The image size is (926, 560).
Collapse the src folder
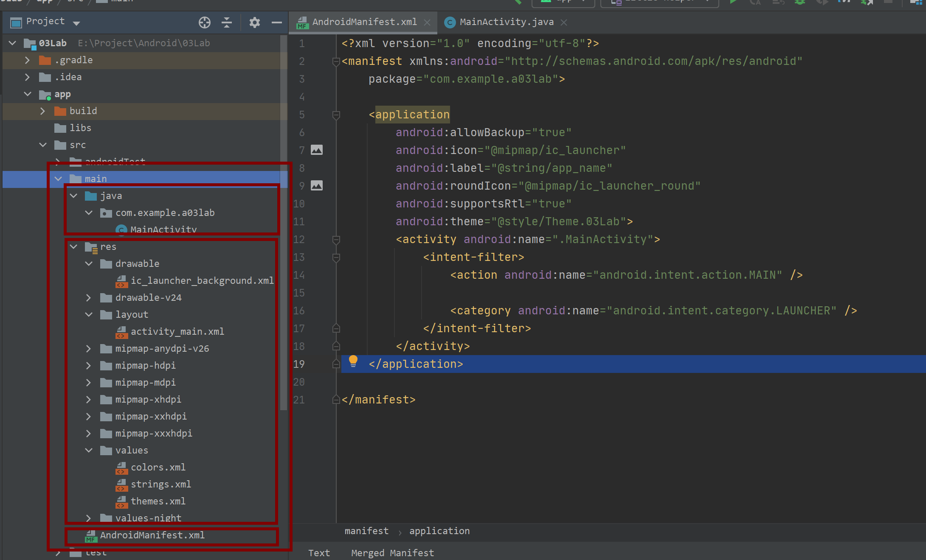tap(43, 145)
